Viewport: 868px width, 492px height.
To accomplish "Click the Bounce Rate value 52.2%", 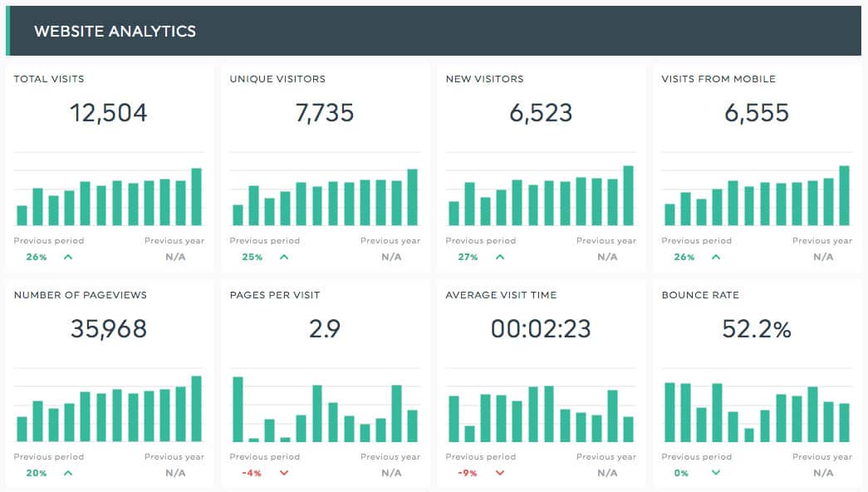I will (757, 329).
